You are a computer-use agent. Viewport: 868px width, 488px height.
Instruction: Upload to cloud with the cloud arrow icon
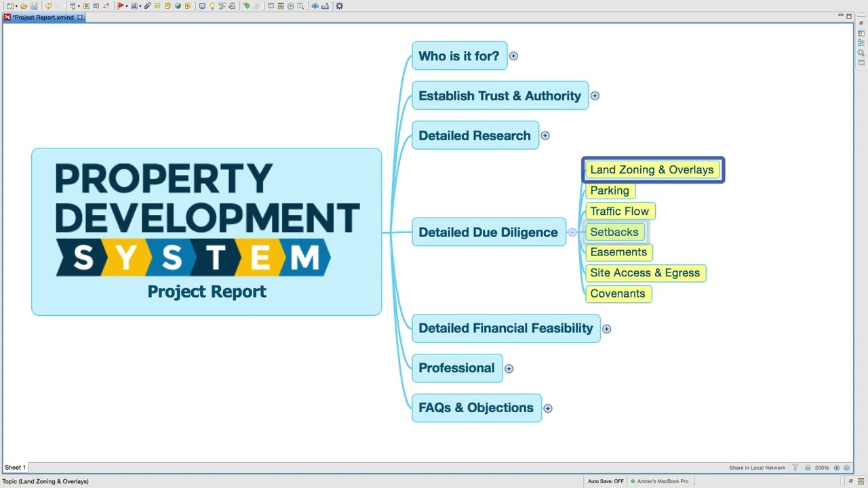coord(315,5)
